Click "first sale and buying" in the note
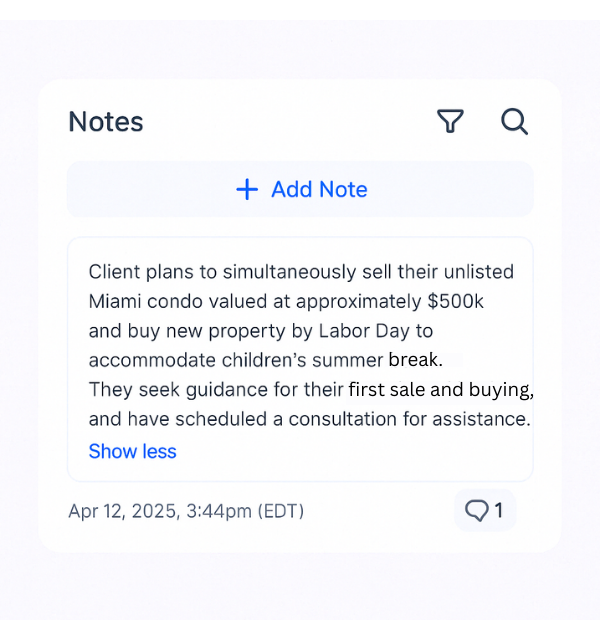600x640 pixels. point(440,389)
